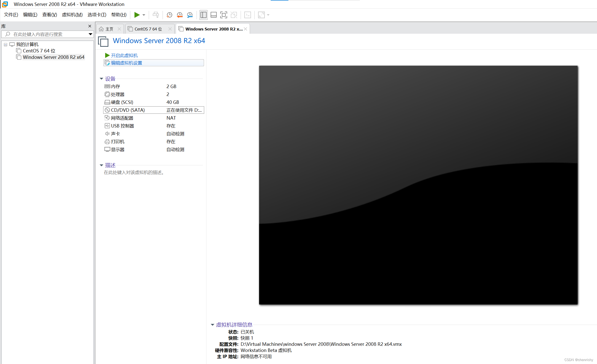Open the library search dropdown arrow
Image resolution: width=597 pixels, height=364 pixels.
(x=90, y=34)
